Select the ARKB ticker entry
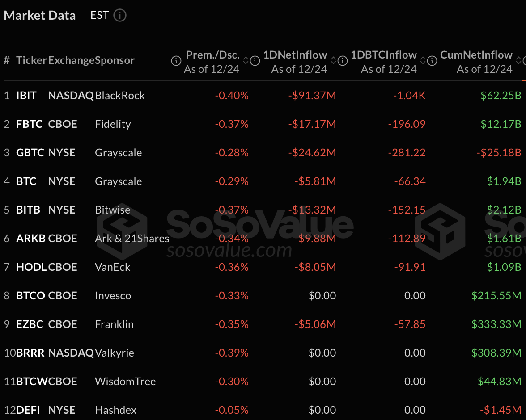 pos(31,238)
